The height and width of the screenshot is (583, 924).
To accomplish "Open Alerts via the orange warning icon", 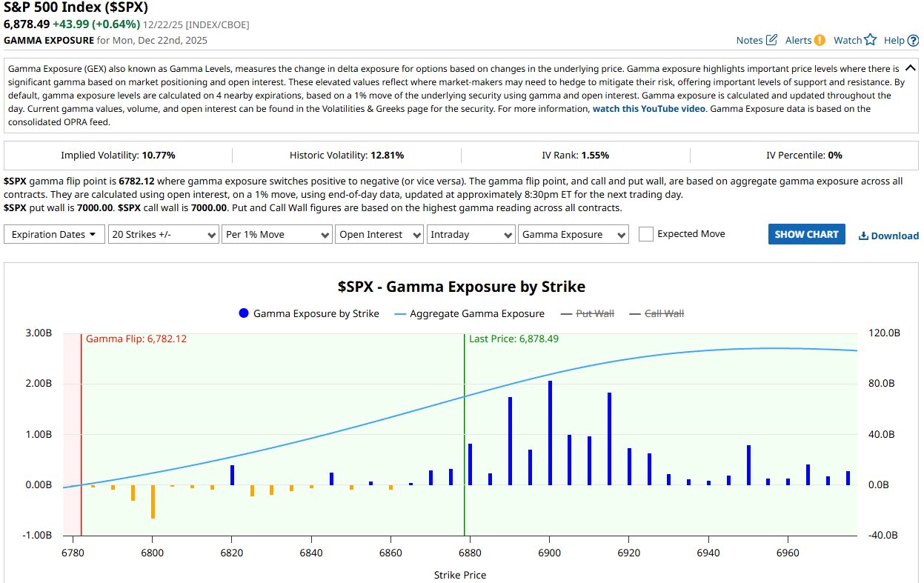I will (x=819, y=40).
